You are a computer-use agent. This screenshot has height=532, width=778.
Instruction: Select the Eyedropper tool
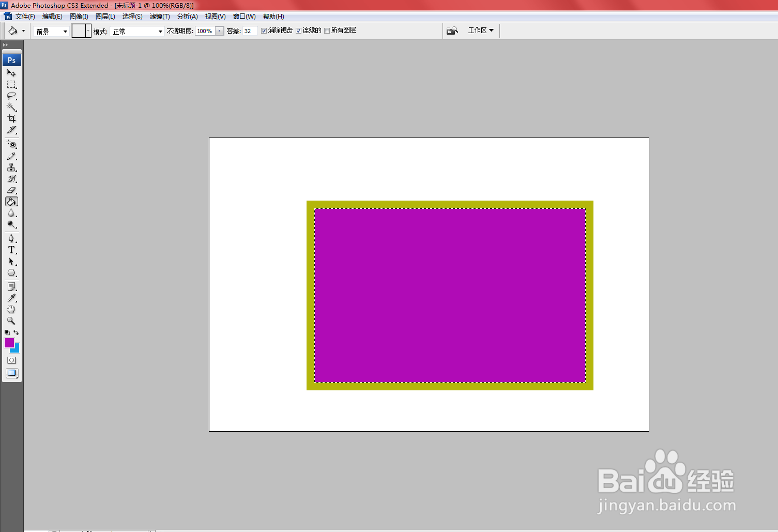coord(11,298)
